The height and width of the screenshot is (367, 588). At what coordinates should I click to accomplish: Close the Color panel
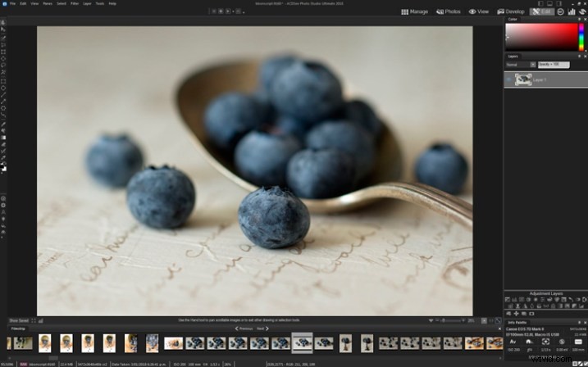click(585, 19)
